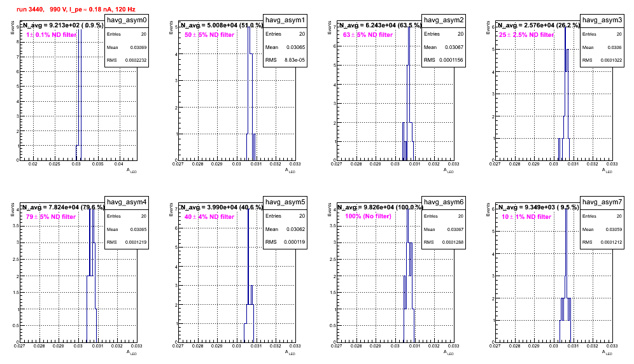Select the havg_asym7 stats box title
The height and width of the screenshot is (364, 634).
point(602,202)
